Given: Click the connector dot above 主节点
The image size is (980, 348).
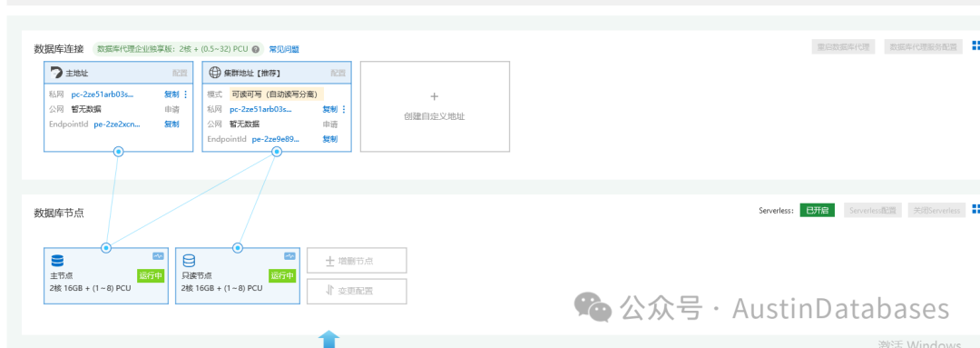Looking at the screenshot, I should [x=106, y=248].
